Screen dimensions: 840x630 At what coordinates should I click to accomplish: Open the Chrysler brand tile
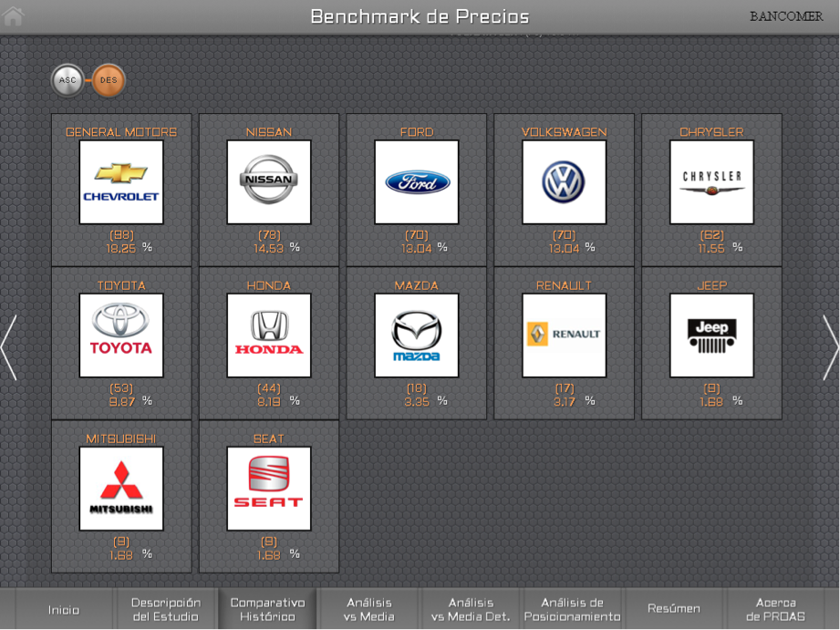click(x=711, y=182)
